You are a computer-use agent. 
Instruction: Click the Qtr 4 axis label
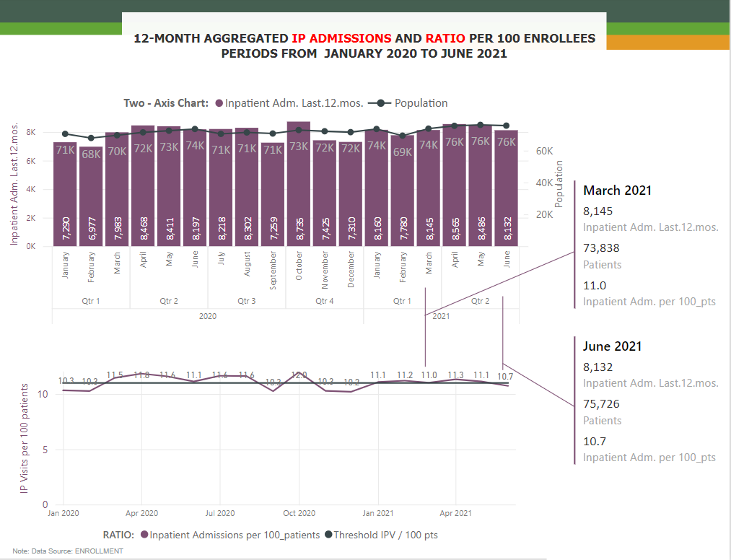[325, 301]
